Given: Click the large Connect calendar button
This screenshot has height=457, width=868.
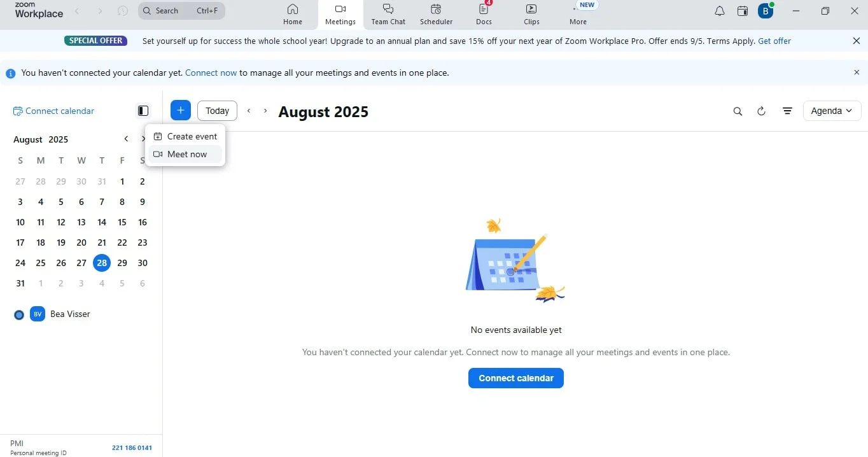Looking at the screenshot, I should pyautogui.click(x=516, y=378).
